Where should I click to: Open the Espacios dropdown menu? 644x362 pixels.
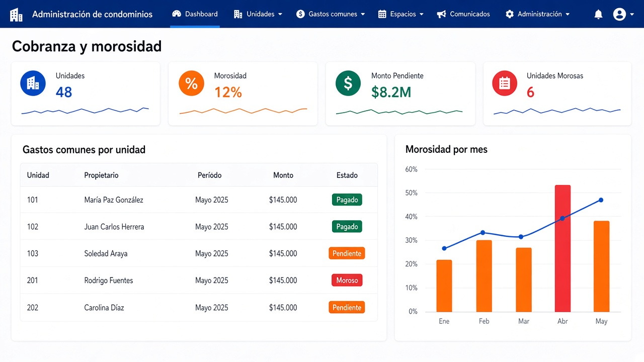point(401,14)
